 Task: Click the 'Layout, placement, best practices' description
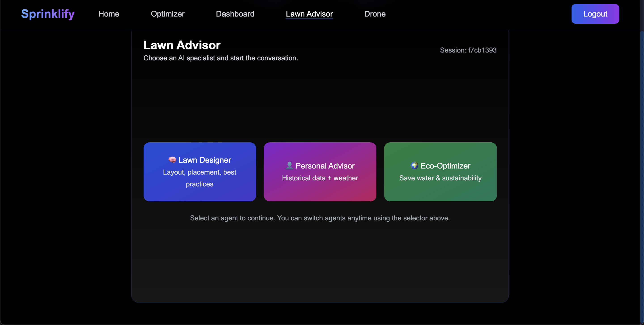pos(199,178)
